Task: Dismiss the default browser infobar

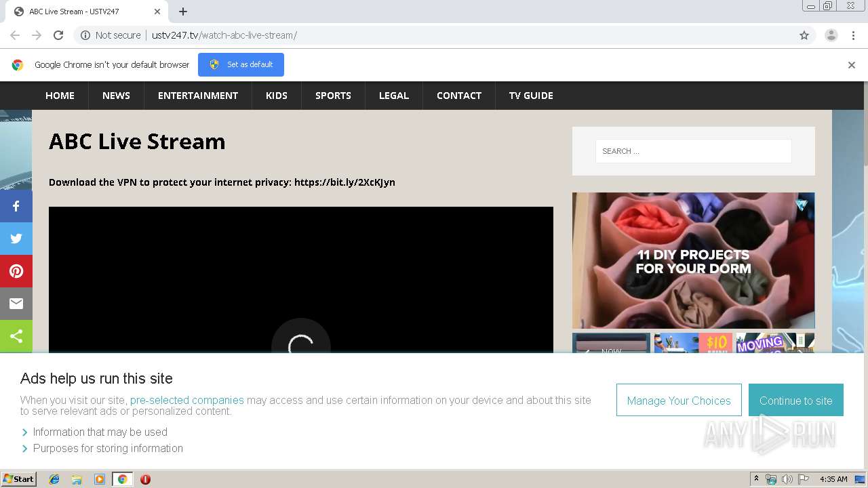Action: tap(852, 65)
